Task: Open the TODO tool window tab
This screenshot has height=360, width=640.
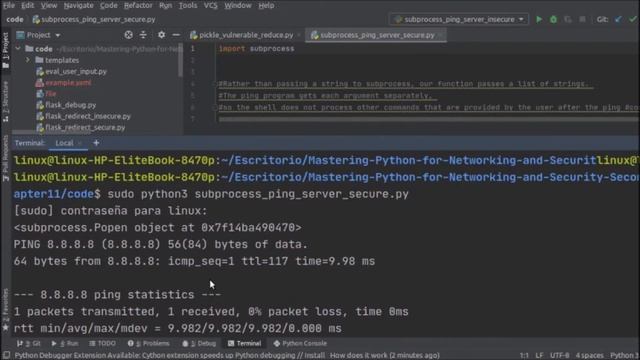Action: (x=102, y=344)
